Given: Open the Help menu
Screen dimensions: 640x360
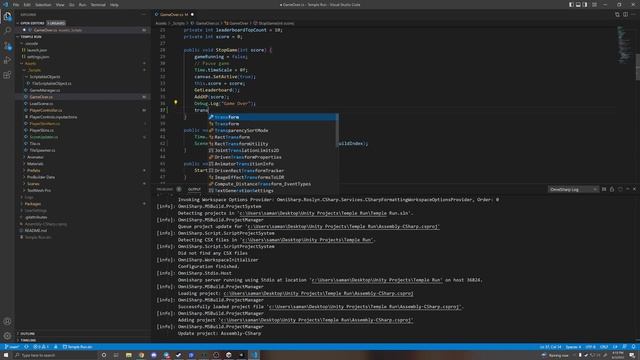Looking at the screenshot, I should [114, 4].
